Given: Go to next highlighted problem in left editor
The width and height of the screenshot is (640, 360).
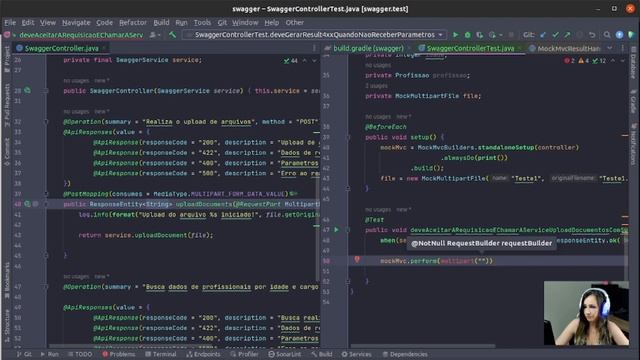Looking at the screenshot, I should click(314, 60).
